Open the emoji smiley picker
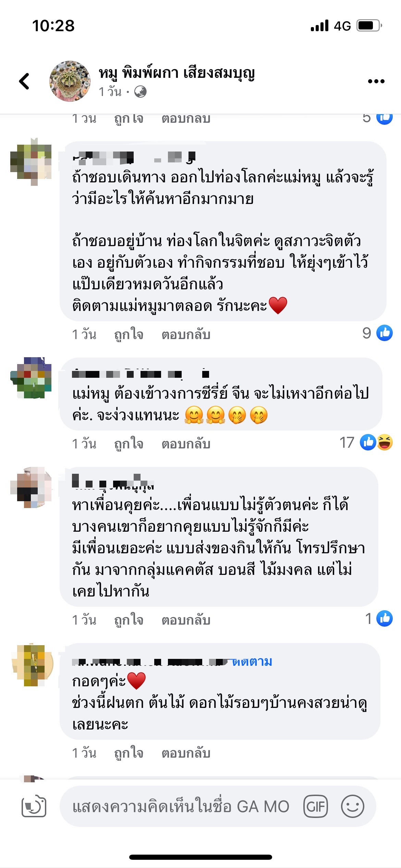 tap(352, 806)
